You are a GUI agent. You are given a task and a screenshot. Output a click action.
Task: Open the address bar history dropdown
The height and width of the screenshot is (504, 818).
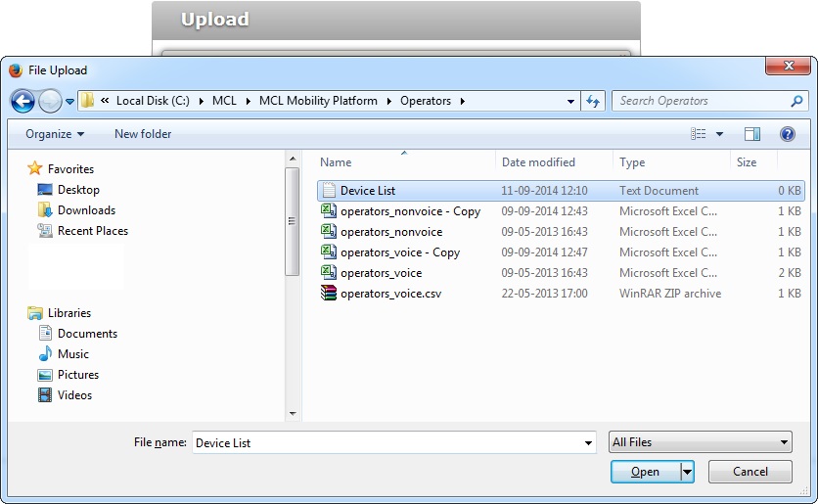point(570,102)
